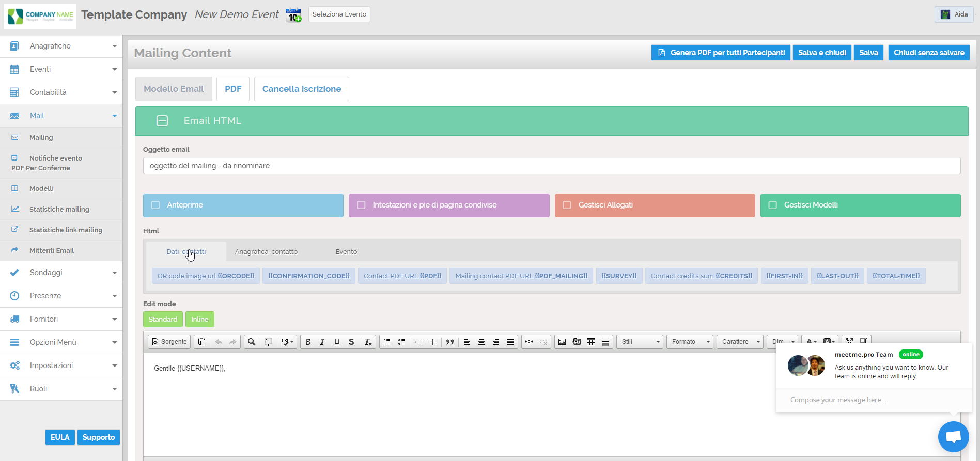
Task: Click the insert link icon
Action: [529, 342]
